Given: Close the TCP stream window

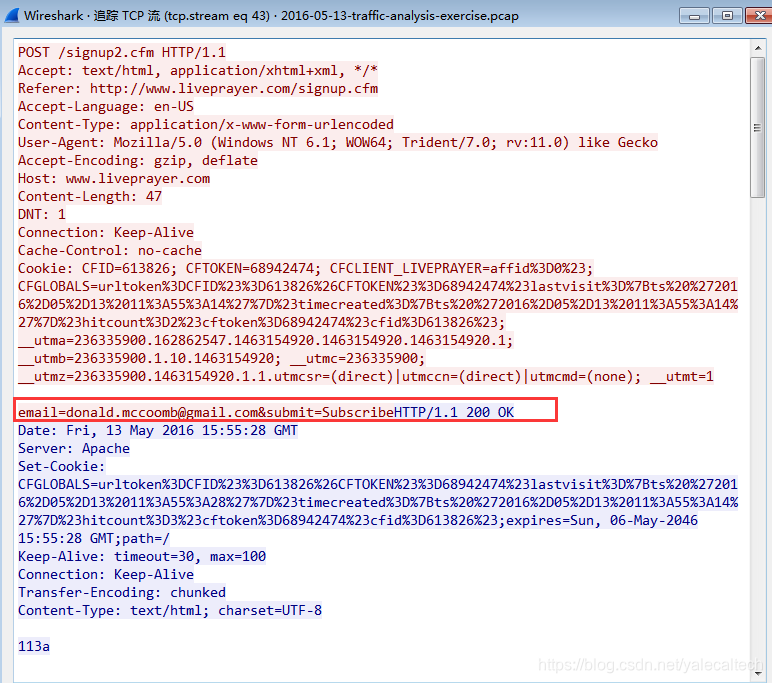Looking at the screenshot, I should coord(759,16).
